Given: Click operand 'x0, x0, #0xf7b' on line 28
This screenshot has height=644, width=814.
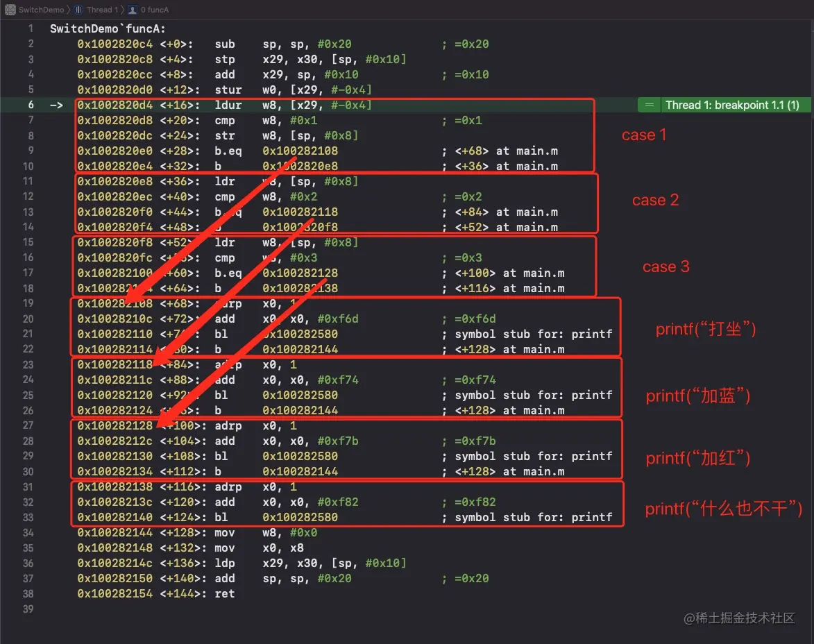Looking at the screenshot, I should [x=310, y=441].
